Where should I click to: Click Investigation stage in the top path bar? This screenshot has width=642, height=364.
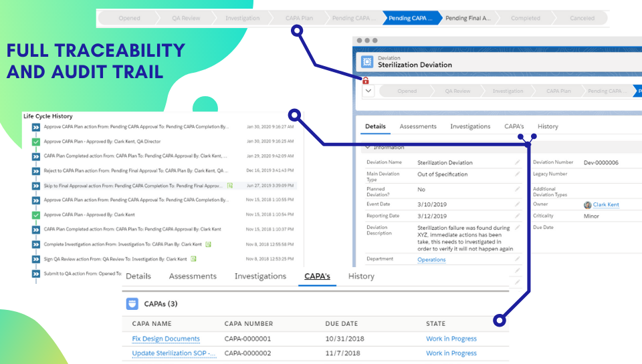[x=242, y=18]
